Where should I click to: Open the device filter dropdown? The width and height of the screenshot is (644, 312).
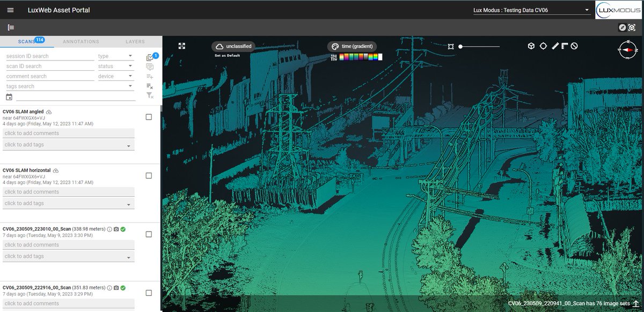115,76
